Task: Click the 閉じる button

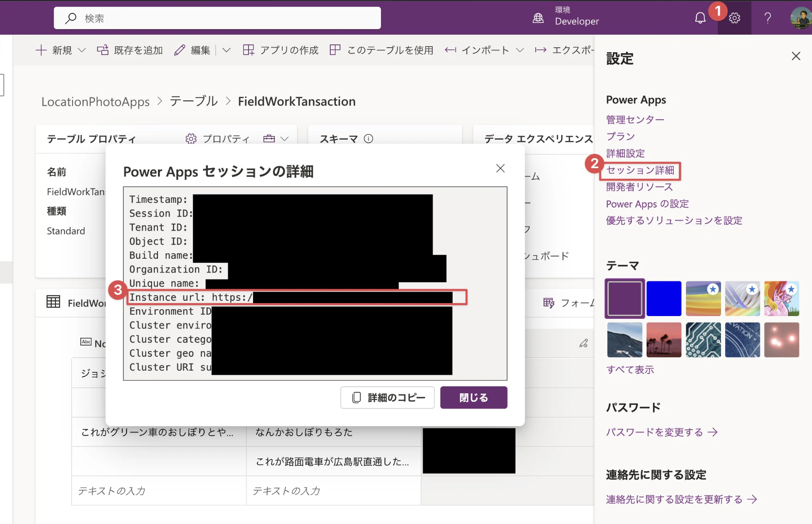Action: [473, 397]
